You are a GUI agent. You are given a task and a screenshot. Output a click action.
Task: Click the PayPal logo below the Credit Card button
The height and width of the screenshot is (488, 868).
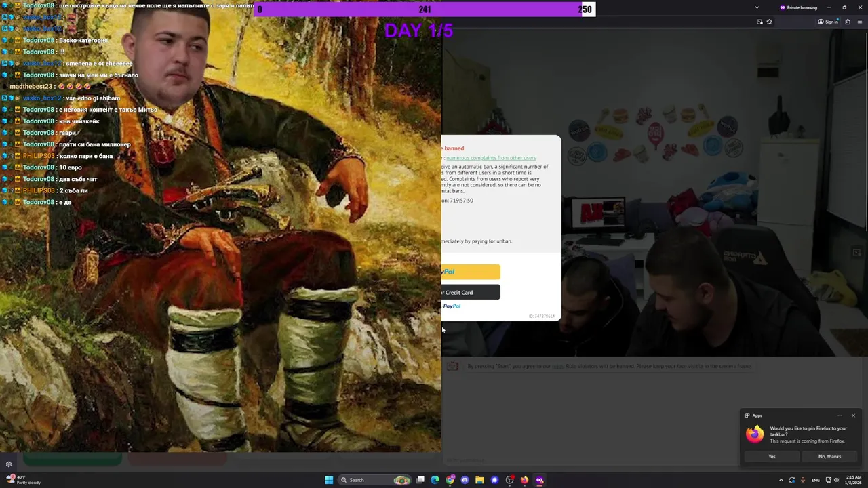(x=452, y=306)
